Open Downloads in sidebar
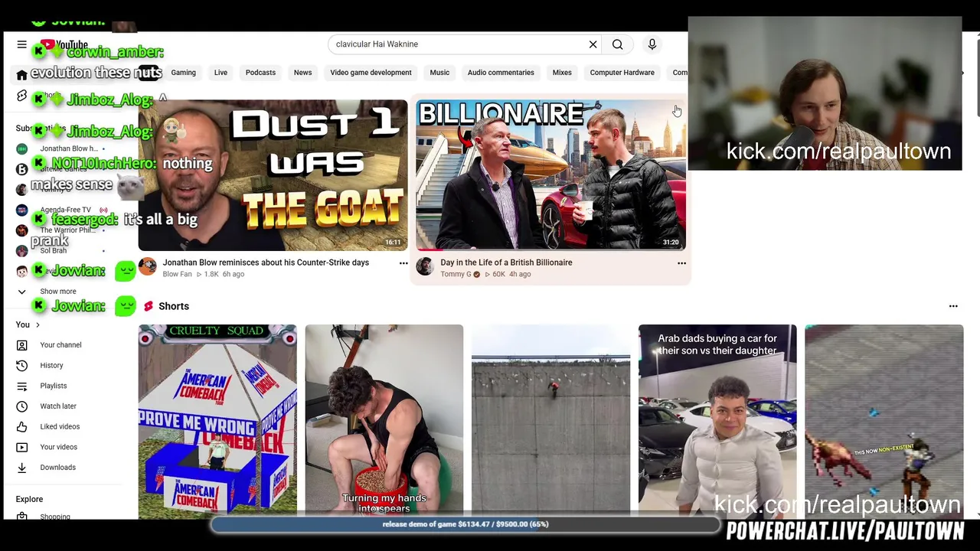Image resolution: width=980 pixels, height=551 pixels. tap(57, 468)
